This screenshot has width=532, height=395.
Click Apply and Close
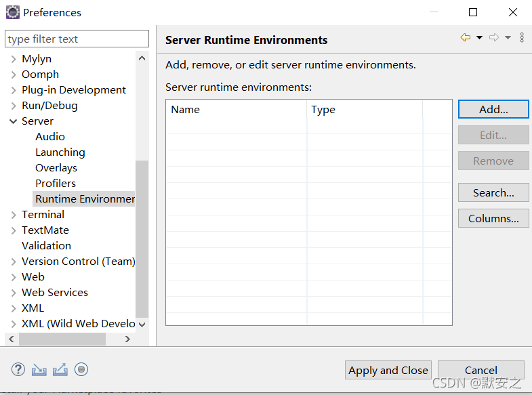click(388, 370)
